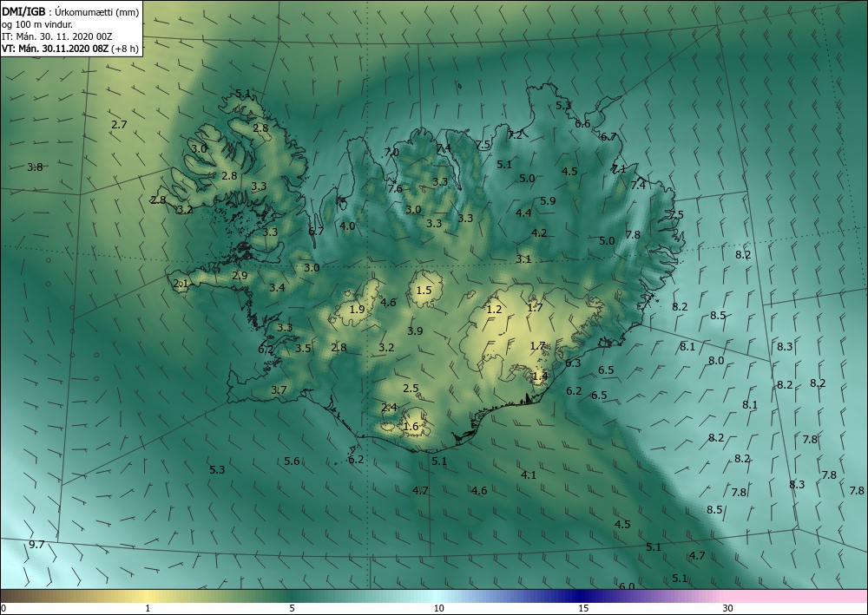Click the 7.0 value on the north coast

391,152
